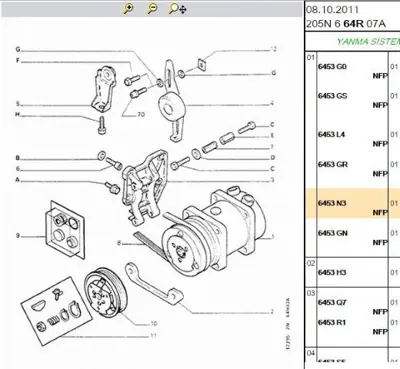Click the clutch pulley drawing
Screen dimensions: 400x369
(x=105, y=292)
